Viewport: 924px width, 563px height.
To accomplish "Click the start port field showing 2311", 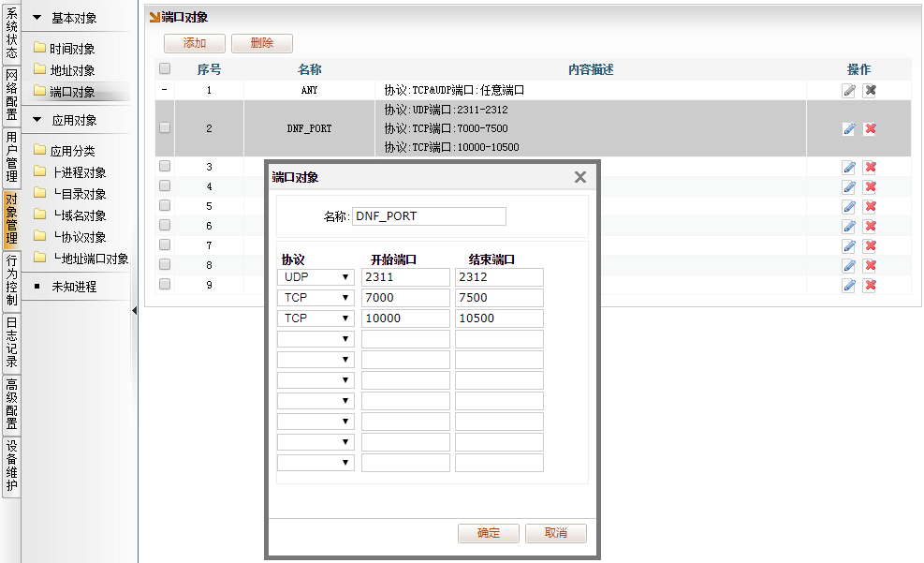I will click(405, 277).
